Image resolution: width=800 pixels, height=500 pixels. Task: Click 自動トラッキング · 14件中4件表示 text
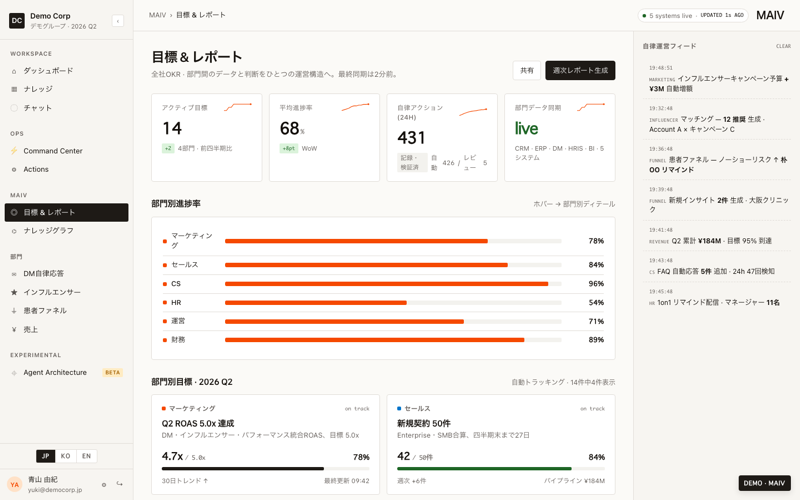563,382
